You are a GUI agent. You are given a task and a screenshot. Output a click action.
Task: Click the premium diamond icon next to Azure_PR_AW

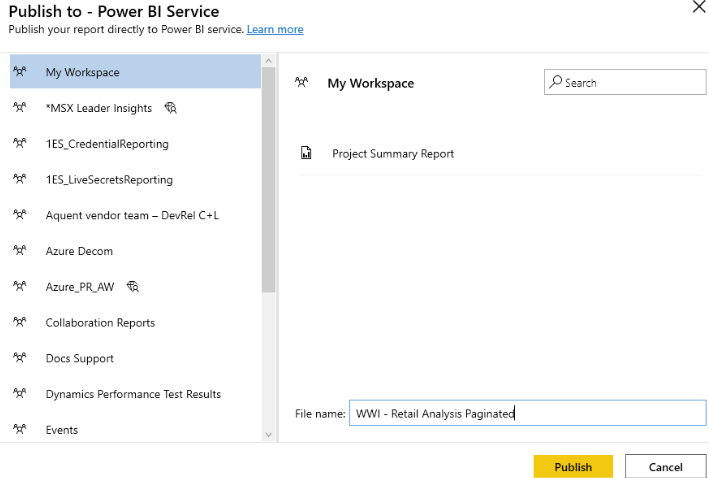(132, 287)
